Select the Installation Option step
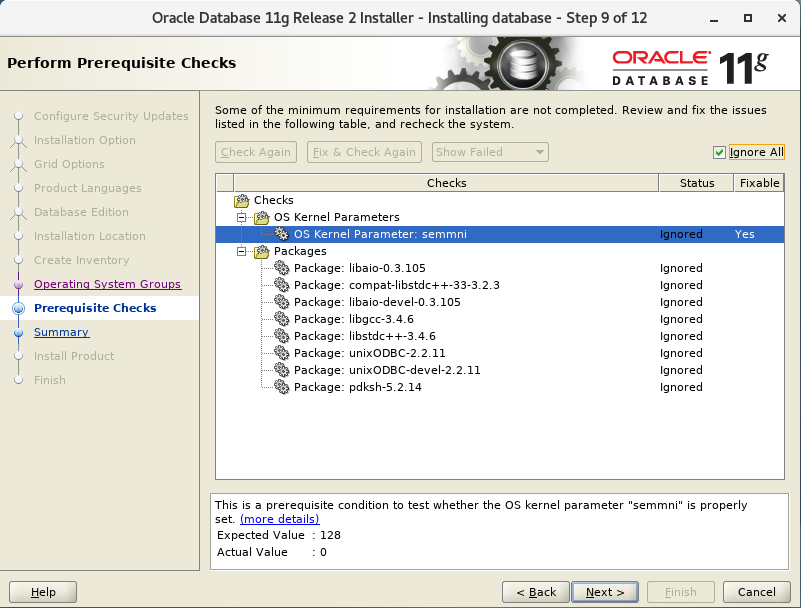 (x=85, y=140)
